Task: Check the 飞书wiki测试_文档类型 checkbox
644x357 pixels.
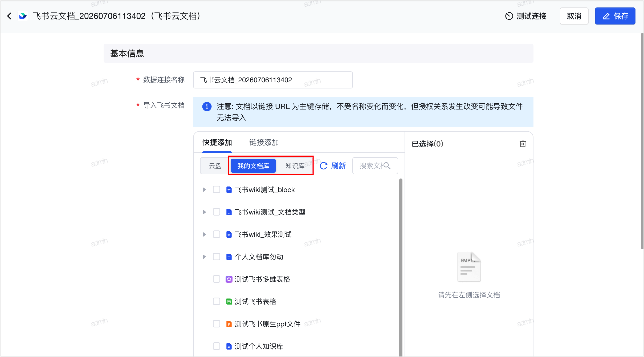Action: pos(217,212)
